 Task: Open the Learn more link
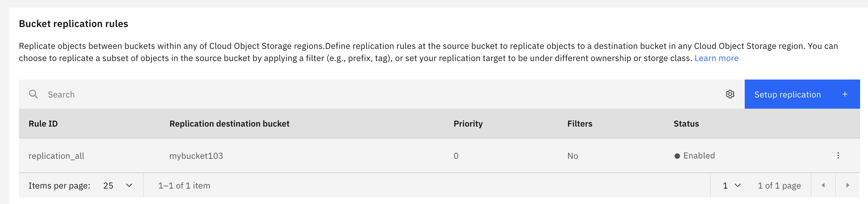coord(716,58)
